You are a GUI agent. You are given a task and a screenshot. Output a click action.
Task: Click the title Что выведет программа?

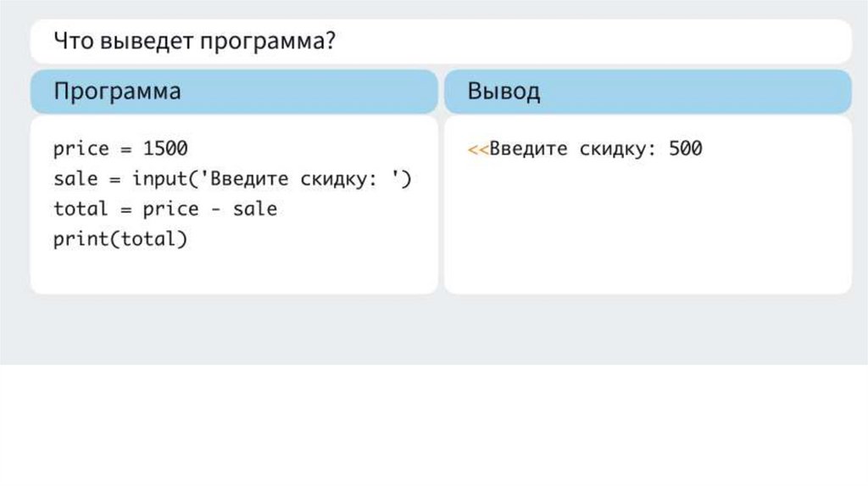(195, 42)
